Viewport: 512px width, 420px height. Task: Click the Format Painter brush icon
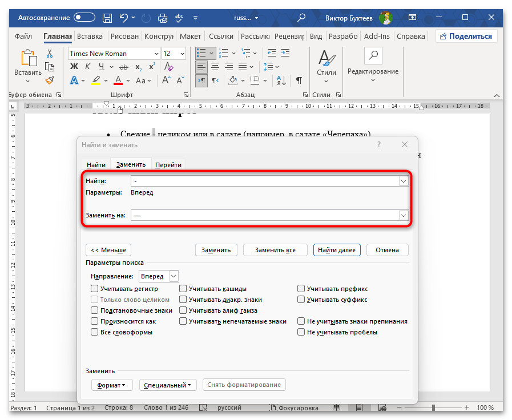50,80
